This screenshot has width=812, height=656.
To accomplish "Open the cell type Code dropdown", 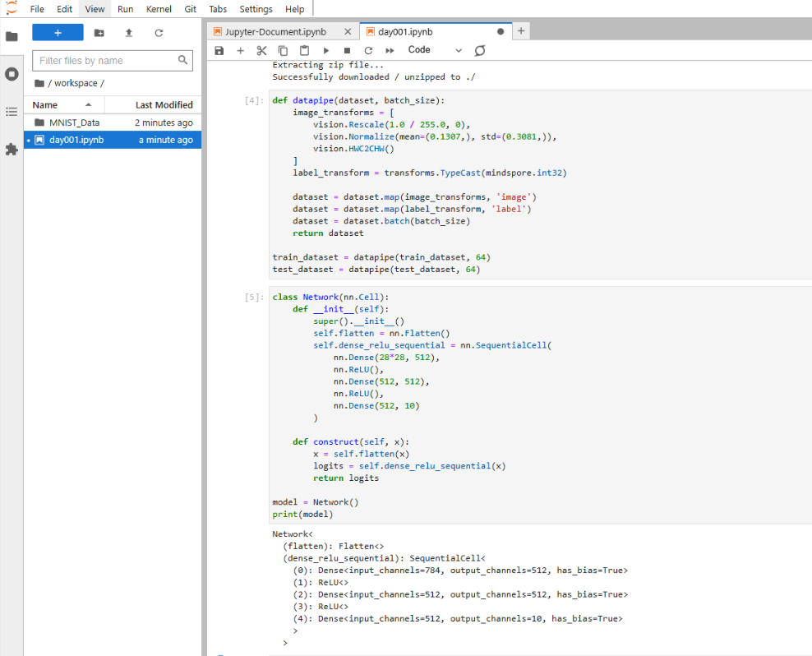I will (435, 50).
